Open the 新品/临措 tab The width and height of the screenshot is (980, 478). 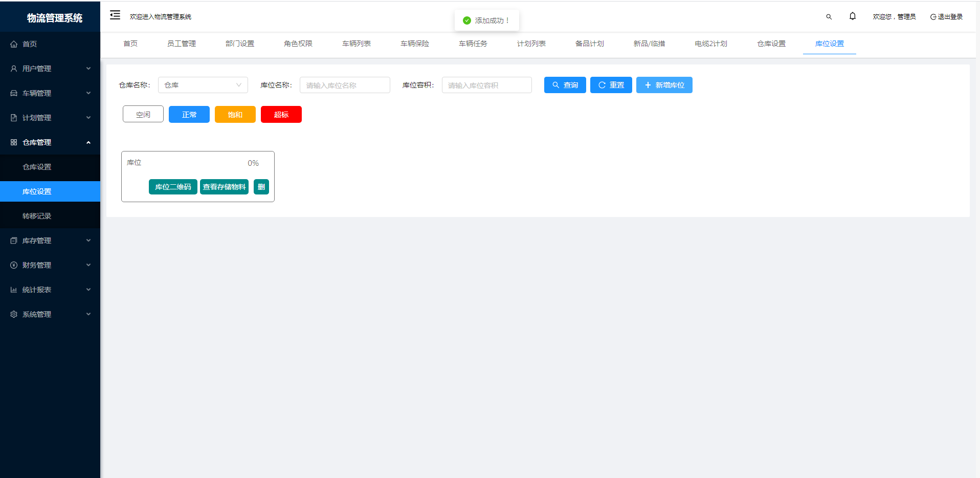tap(650, 44)
